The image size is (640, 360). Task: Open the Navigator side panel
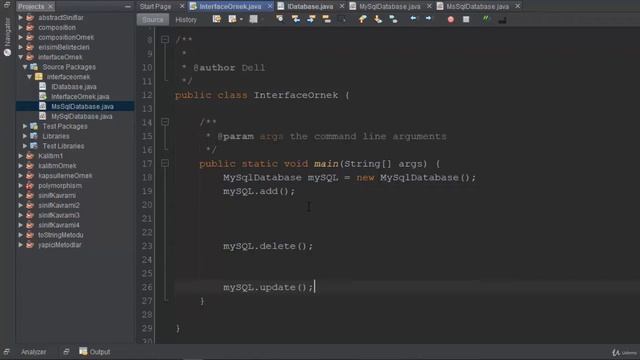click(7, 38)
